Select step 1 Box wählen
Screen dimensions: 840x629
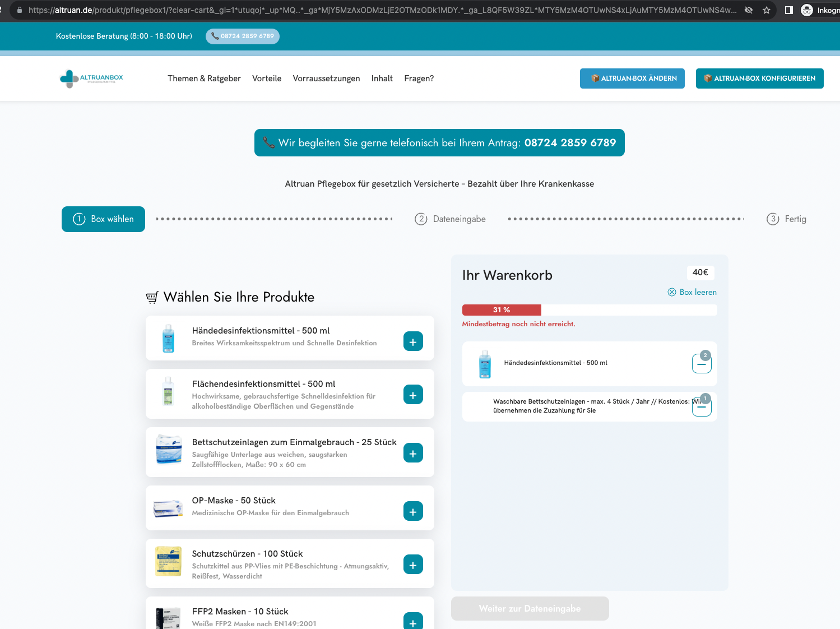[103, 219]
